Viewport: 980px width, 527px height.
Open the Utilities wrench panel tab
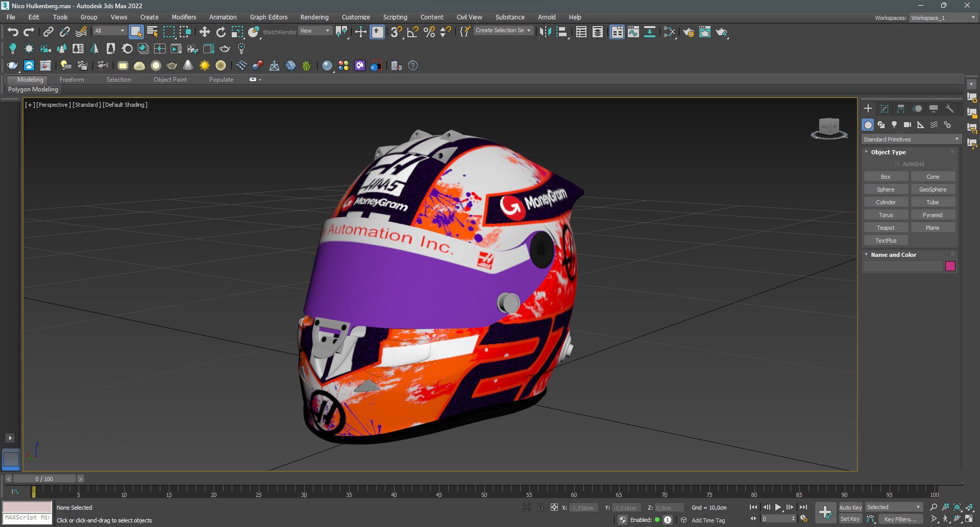click(x=950, y=109)
